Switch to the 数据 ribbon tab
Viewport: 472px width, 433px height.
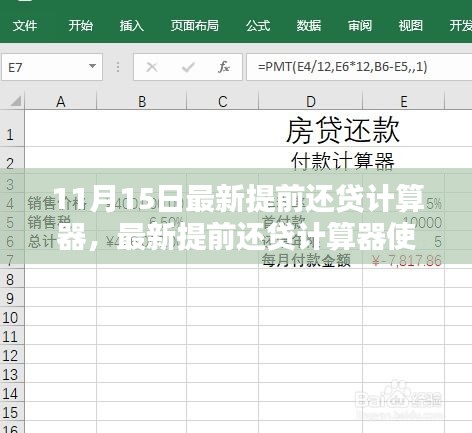coord(309,25)
